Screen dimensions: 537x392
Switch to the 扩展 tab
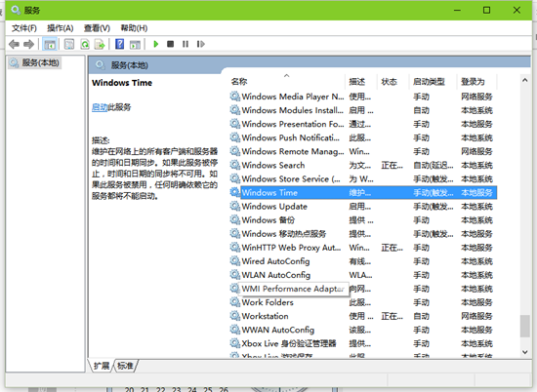click(x=102, y=366)
